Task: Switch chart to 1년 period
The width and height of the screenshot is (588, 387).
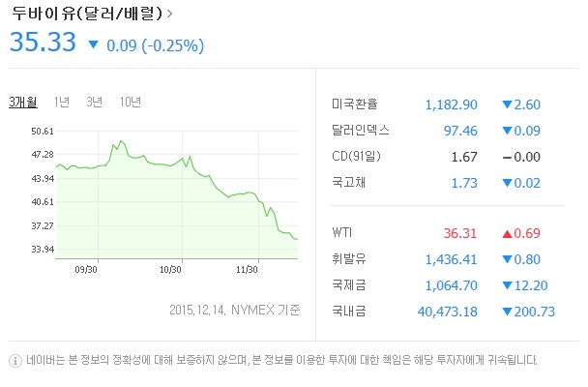Action: 62,103
